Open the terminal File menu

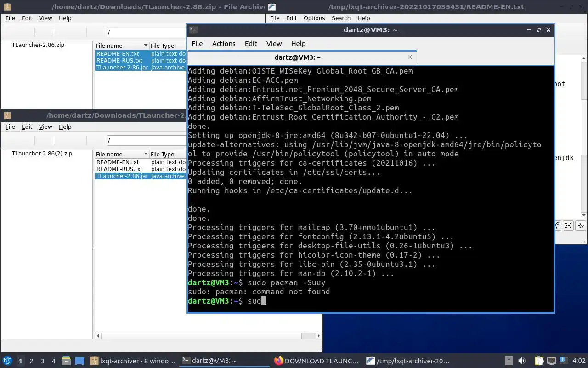[197, 44]
